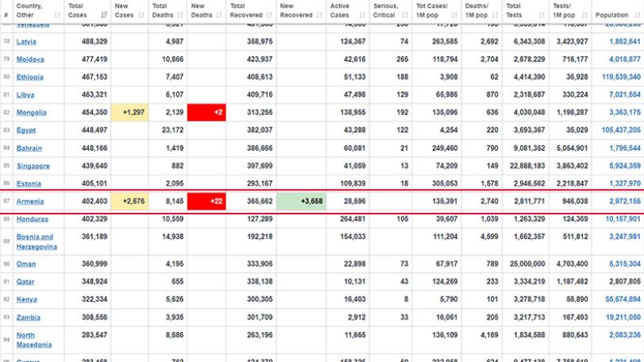
Task: Sort by Total Tests arrows icon
Action: click(542, 15)
